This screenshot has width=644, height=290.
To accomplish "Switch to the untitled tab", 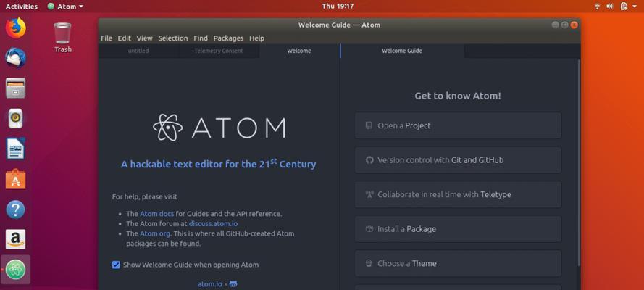I will coord(138,51).
